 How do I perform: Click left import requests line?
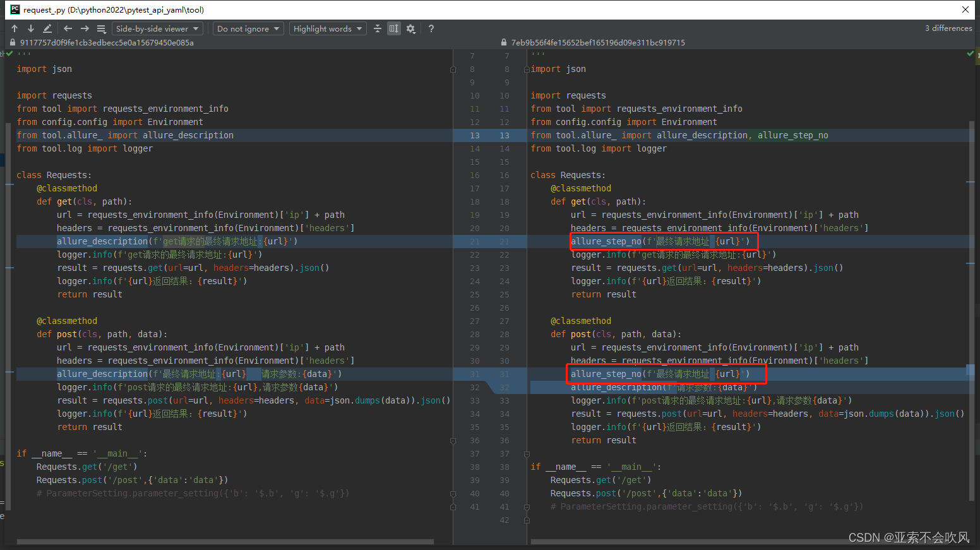coord(54,95)
